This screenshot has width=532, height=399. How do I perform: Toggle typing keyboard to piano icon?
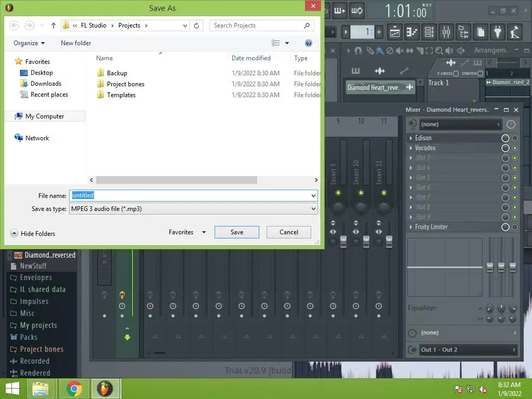tap(339, 10)
